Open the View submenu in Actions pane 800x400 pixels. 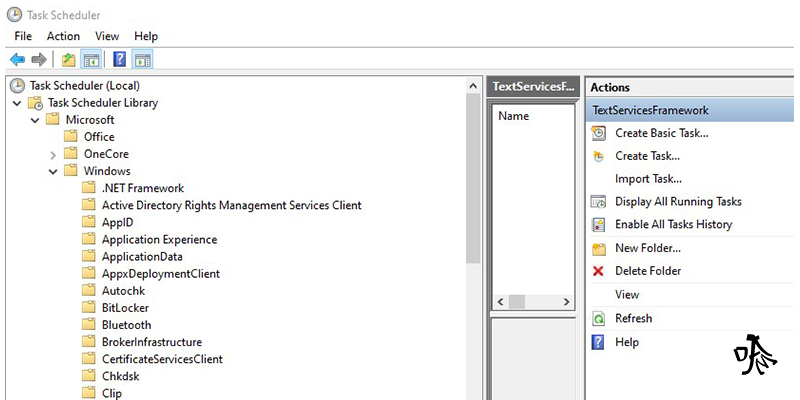pos(627,295)
